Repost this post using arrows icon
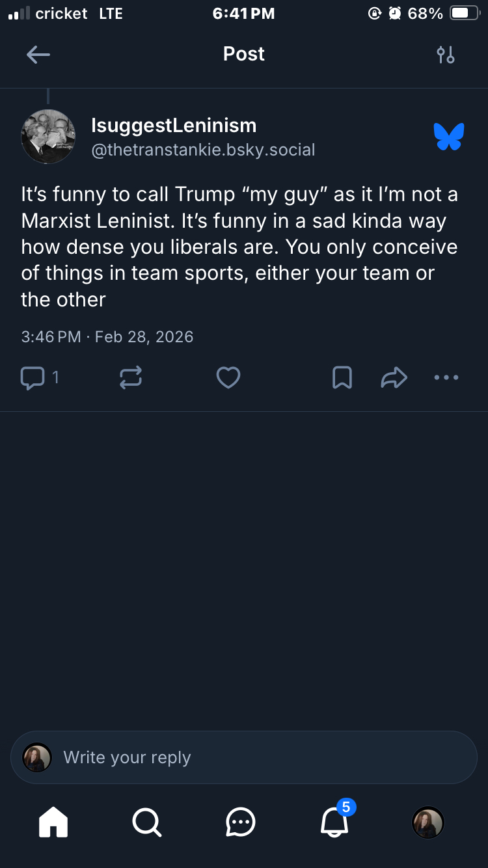This screenshot has height=868, width=488. point(131,377)
